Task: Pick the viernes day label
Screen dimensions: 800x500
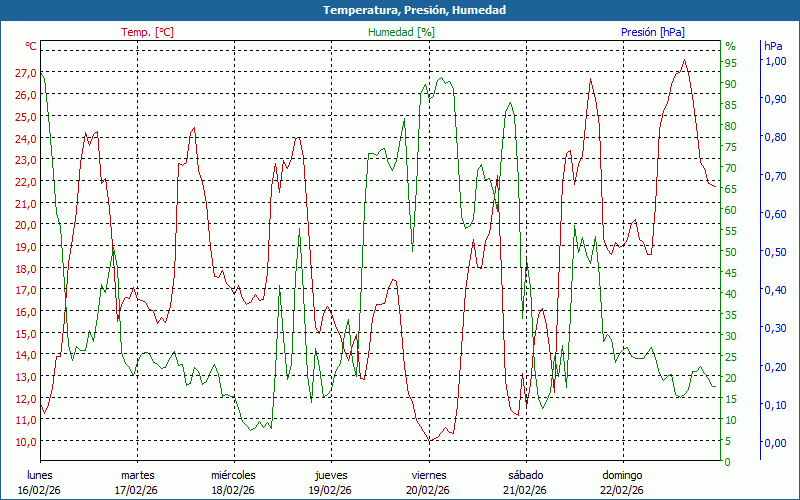Action: (x=429, y=475)
